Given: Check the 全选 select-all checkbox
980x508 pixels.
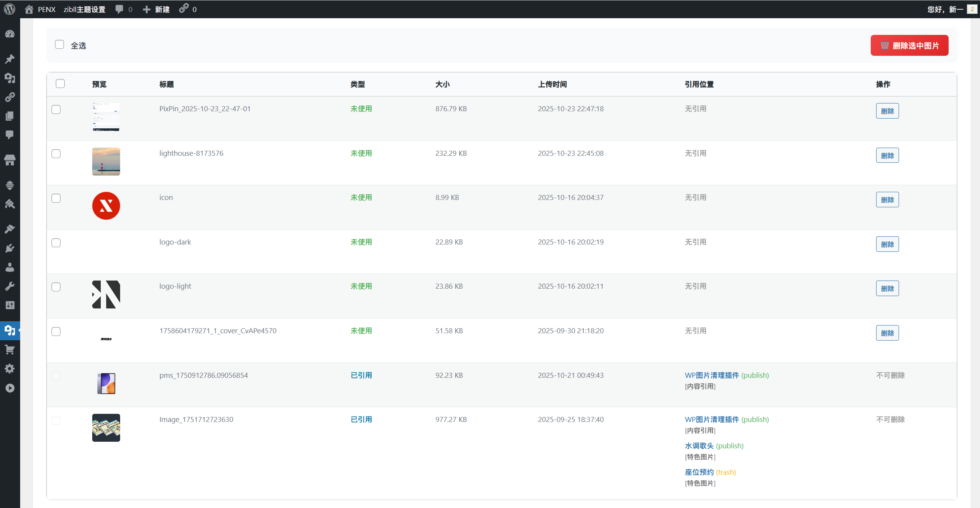Looking at the screenshot, I should tap(59, 45).
